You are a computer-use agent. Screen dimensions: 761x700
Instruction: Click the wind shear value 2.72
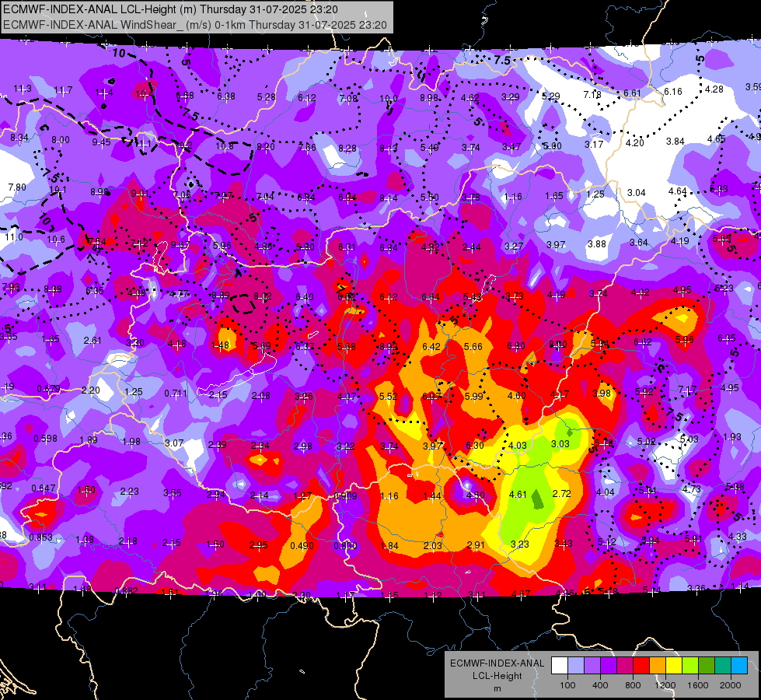(561, 494)
